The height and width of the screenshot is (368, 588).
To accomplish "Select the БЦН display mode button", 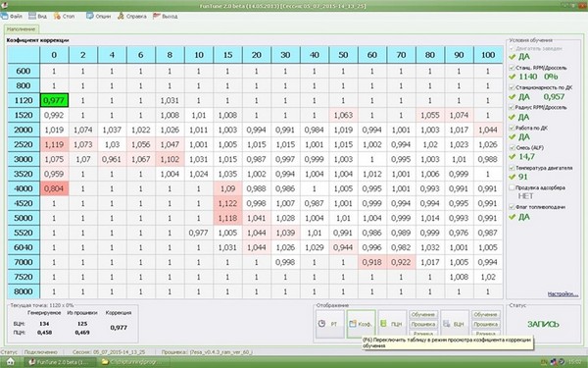I will click(455, 324).
